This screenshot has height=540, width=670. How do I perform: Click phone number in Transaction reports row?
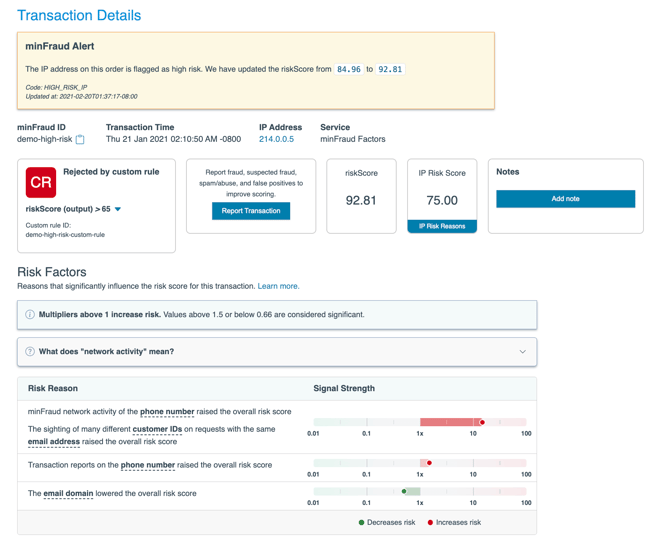[x=147, y=465]
